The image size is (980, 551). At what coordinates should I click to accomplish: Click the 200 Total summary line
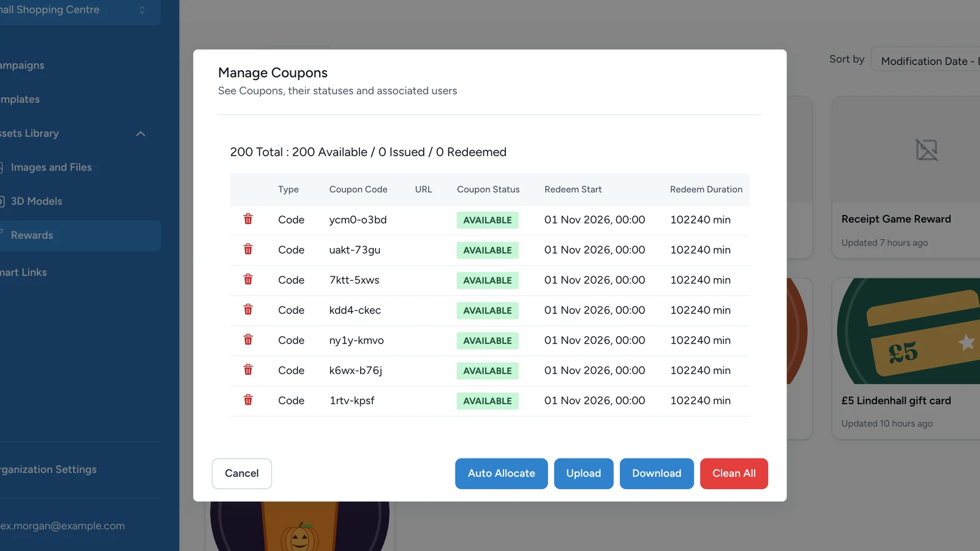coord(368,152)
